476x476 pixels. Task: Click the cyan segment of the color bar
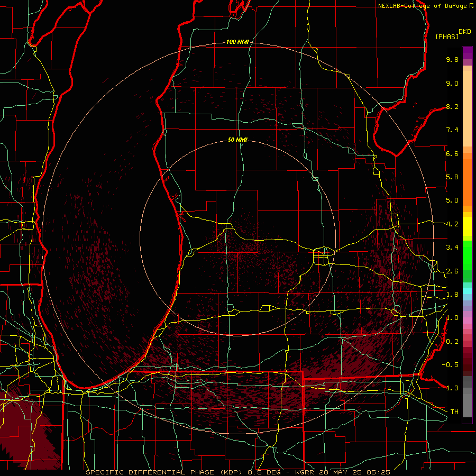click(467, 291)
